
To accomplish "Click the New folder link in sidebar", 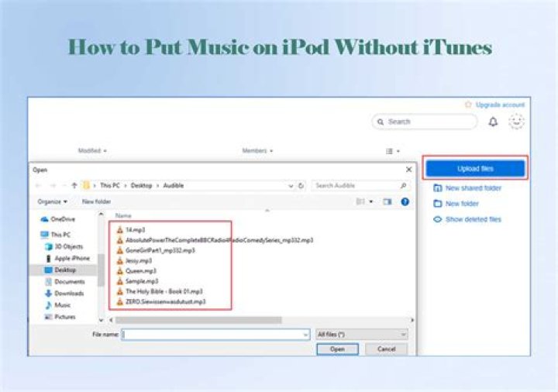I will coord(462,204).
